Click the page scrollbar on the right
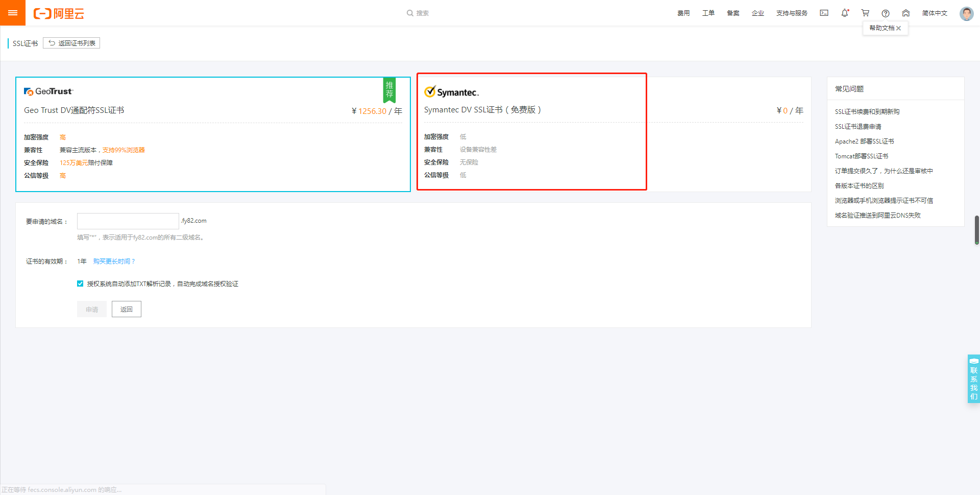The width and height of the screenshot is (980, 495). [976, 230]
